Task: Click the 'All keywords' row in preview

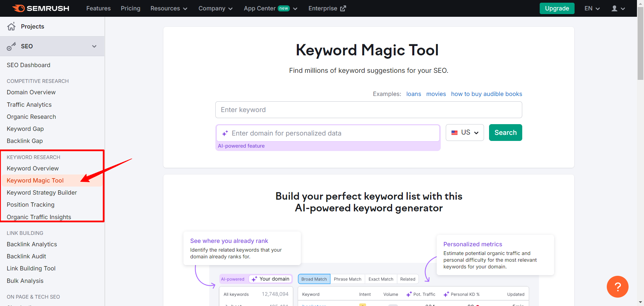Action: (x=256, y=294)
